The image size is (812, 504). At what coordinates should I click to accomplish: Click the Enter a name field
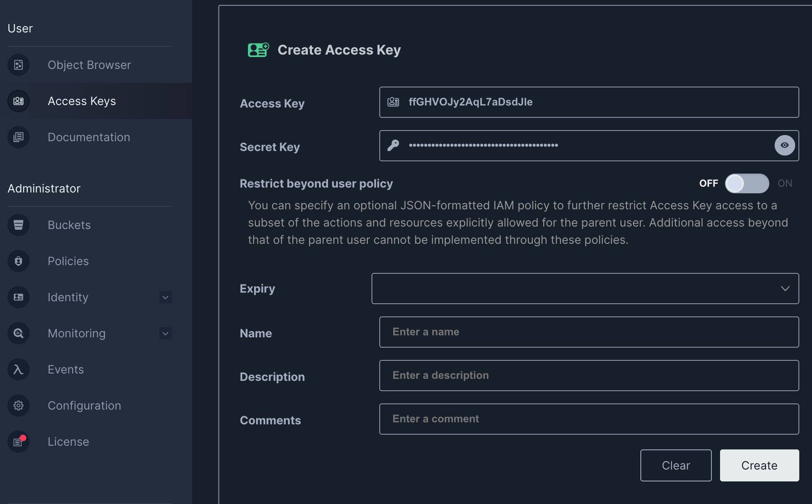(x=589, y=332)
